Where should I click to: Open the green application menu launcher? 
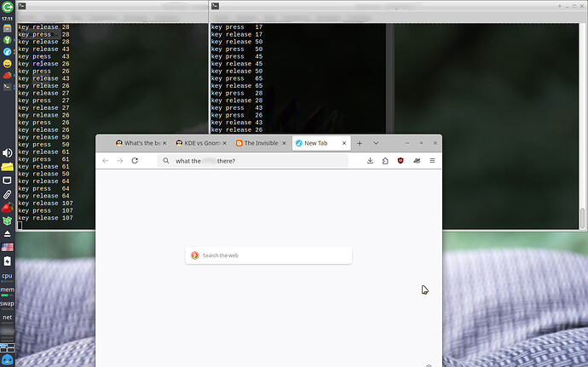(7, 7)
